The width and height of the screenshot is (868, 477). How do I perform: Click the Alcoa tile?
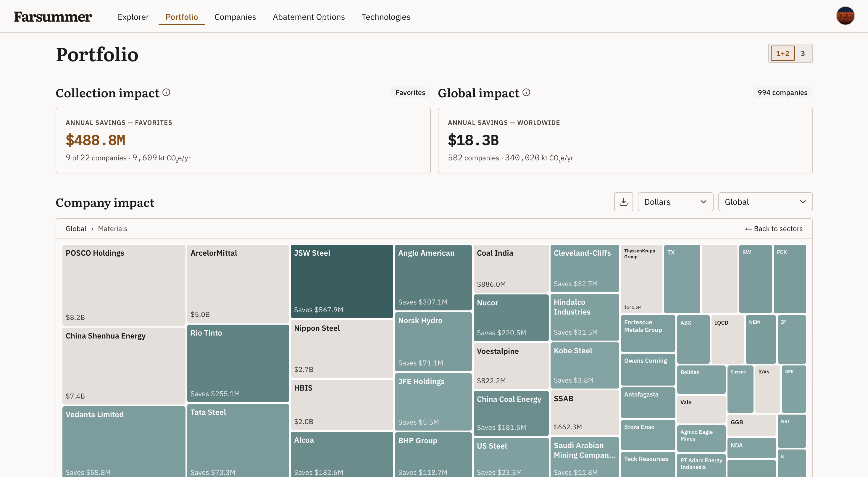[342, 455]
